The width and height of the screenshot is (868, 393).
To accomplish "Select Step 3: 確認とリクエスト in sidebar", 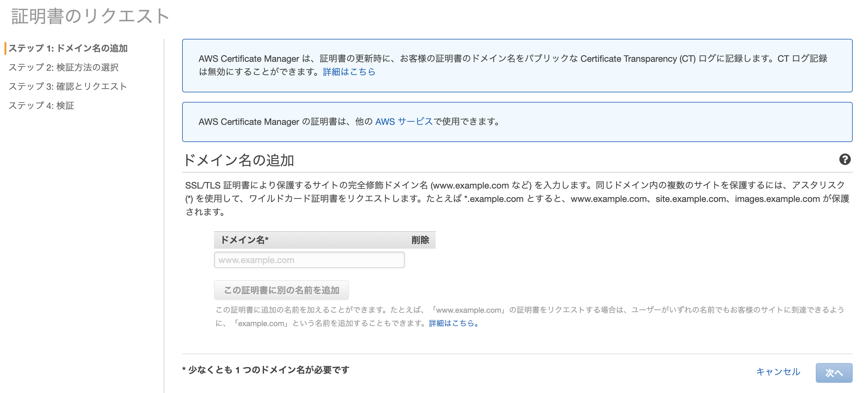I will tap(68, 87).
